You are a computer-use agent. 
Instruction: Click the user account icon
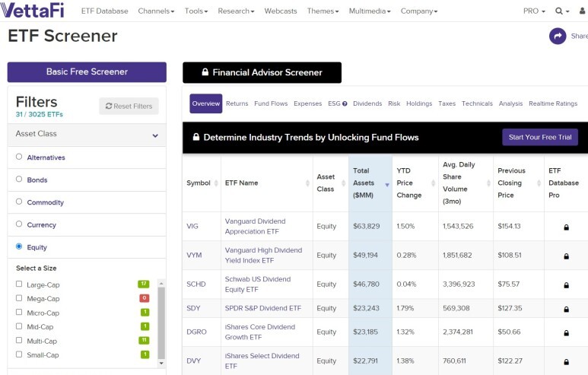583,11
